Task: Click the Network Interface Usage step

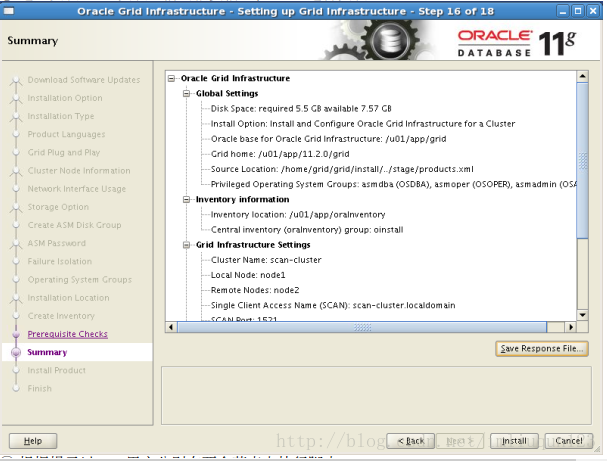Action: pyautogui.click(x=77, y=189)
